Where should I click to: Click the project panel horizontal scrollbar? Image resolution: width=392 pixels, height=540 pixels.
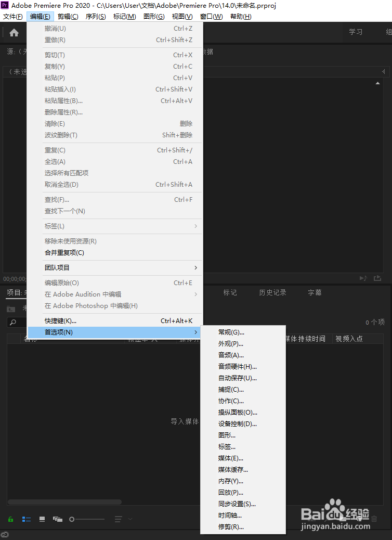click(64, 502)
